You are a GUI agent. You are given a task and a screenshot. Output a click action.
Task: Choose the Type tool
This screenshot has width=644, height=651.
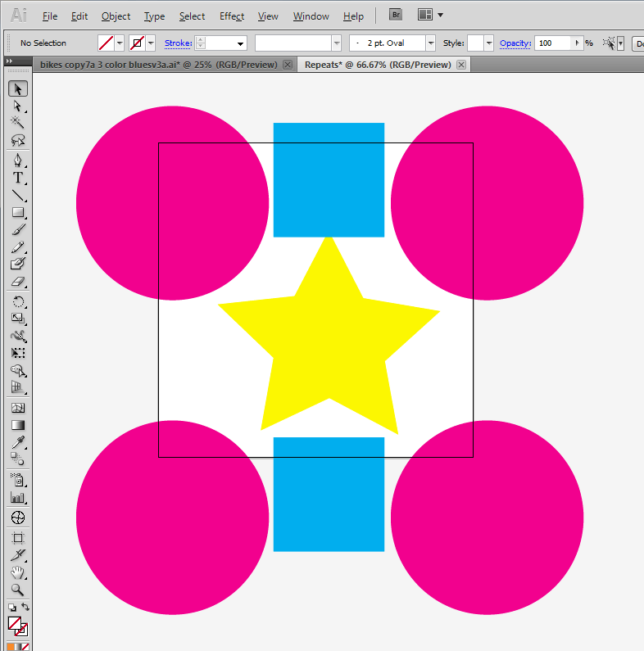[x=17, y=178]
